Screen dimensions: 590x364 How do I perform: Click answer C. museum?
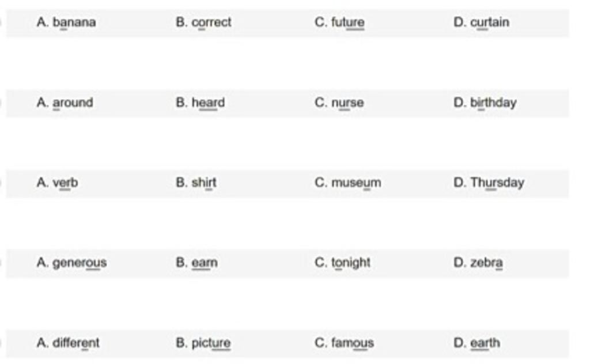point(348,183)
